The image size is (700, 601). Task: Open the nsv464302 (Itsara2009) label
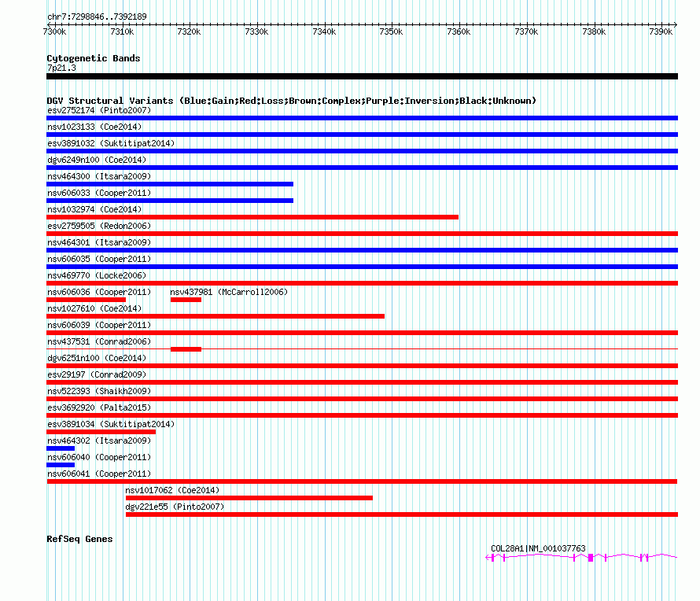tap(99, 441)
